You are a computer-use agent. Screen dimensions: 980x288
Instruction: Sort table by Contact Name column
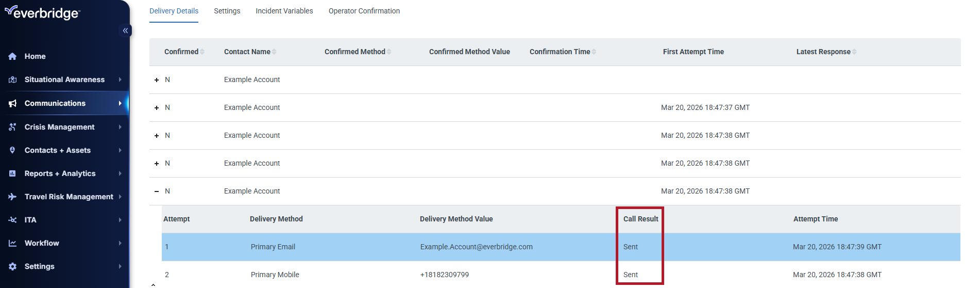point(247,52)
